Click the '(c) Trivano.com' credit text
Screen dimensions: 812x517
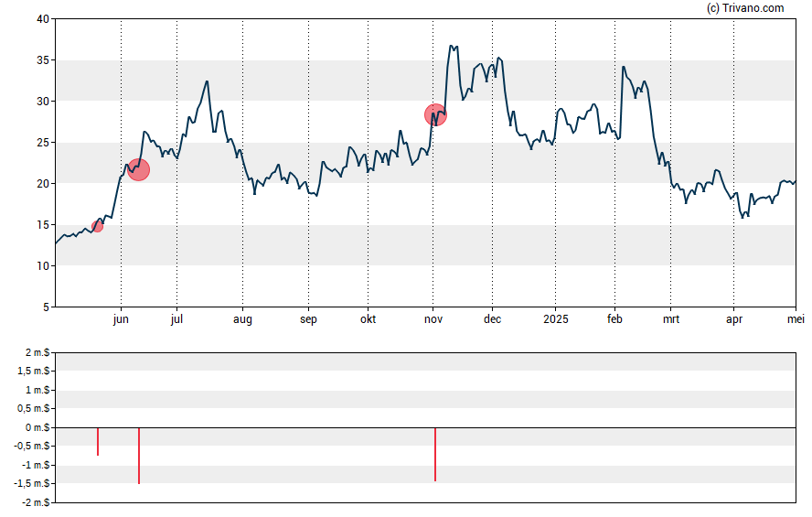click(745, 7)
